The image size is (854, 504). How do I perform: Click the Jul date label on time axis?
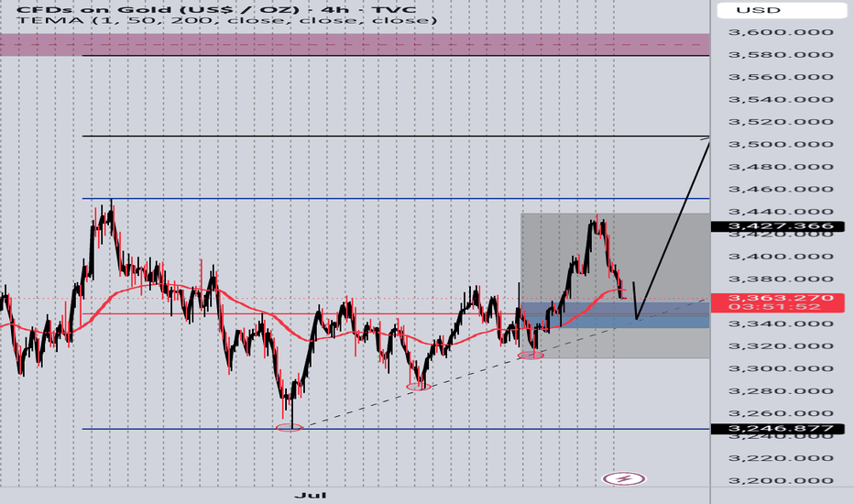coord(311,495)
